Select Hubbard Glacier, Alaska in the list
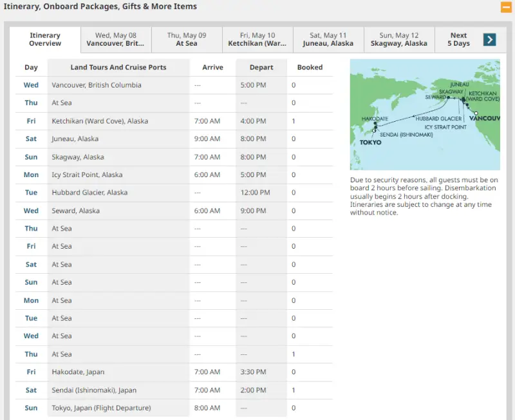The image size is (515, 420). click(89, 193)
